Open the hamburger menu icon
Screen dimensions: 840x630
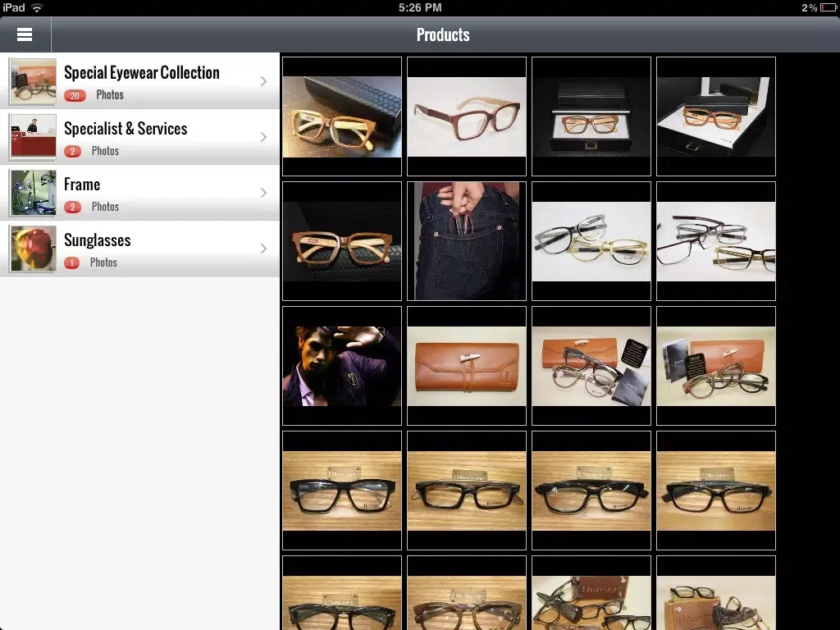pos(25,34)
